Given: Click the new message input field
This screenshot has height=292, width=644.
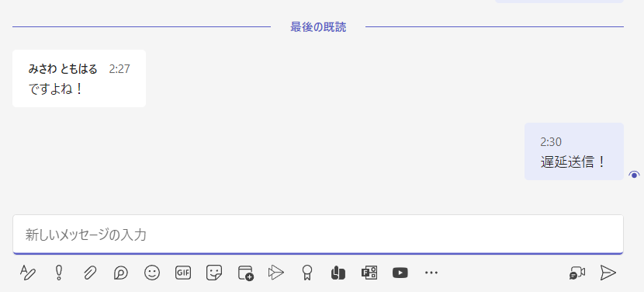Looking at the screenshot, I should pos(318,235).
